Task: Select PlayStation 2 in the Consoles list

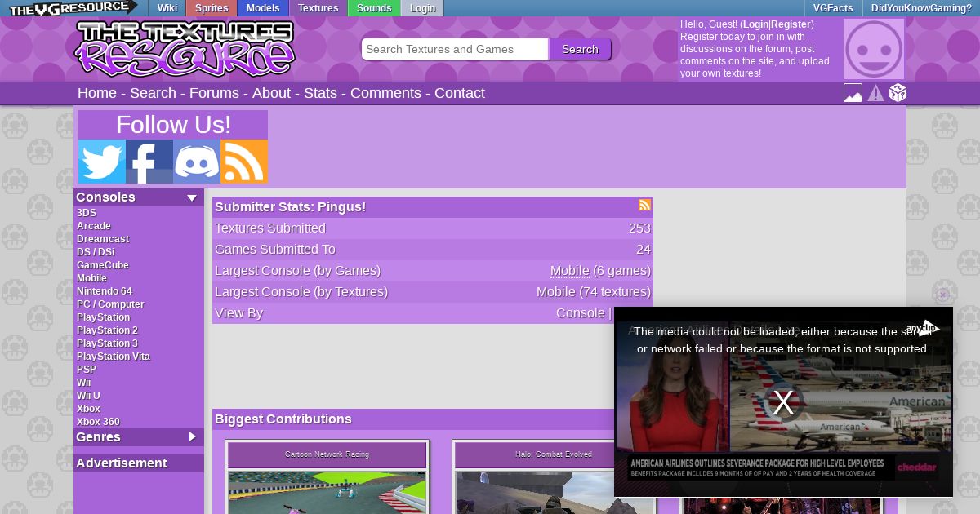Action: (107, 330)
